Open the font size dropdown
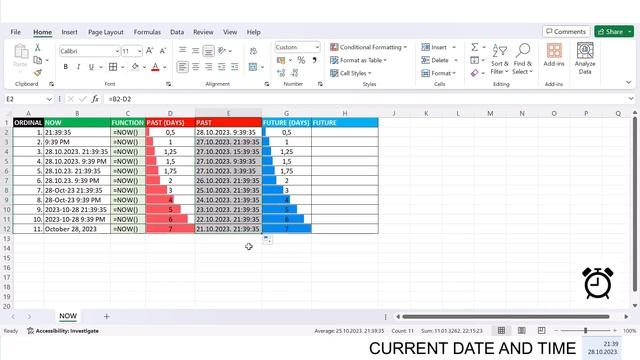This screenshot has height=360, width=640. (x=140, y=51)
